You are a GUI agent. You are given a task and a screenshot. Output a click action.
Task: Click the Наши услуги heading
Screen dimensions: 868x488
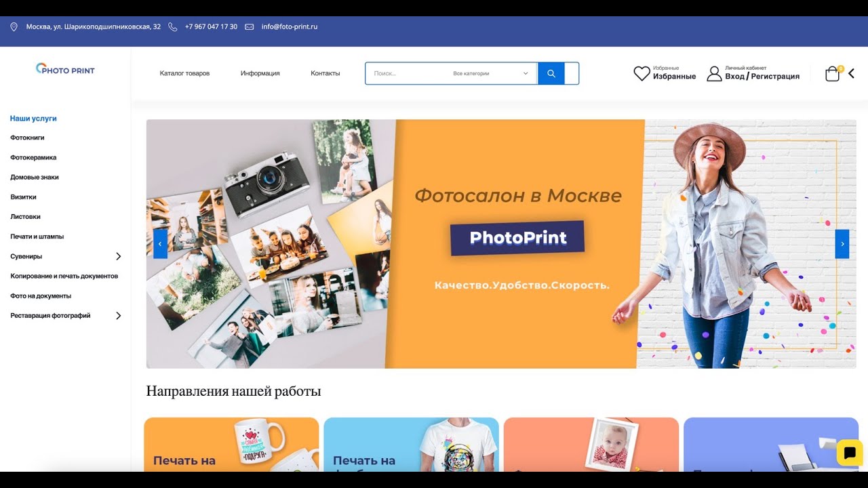point(33,118)
